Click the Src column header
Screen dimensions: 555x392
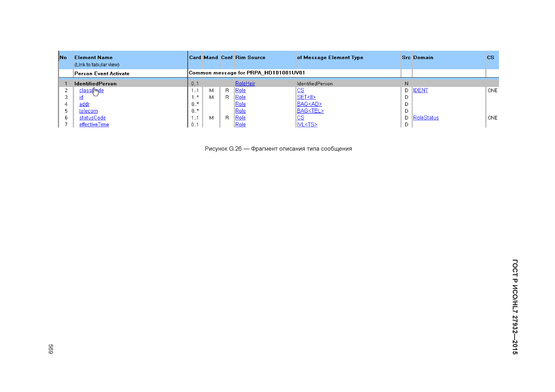[406, 58]
